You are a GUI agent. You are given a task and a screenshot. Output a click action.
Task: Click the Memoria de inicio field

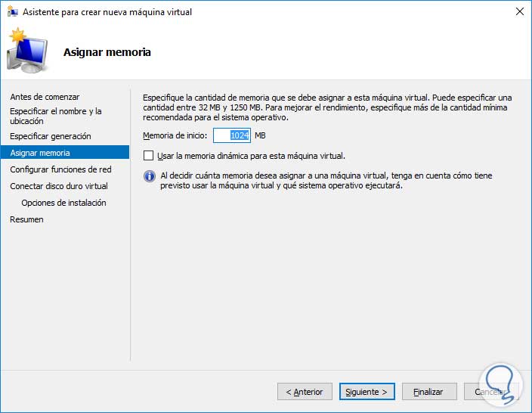232,135
